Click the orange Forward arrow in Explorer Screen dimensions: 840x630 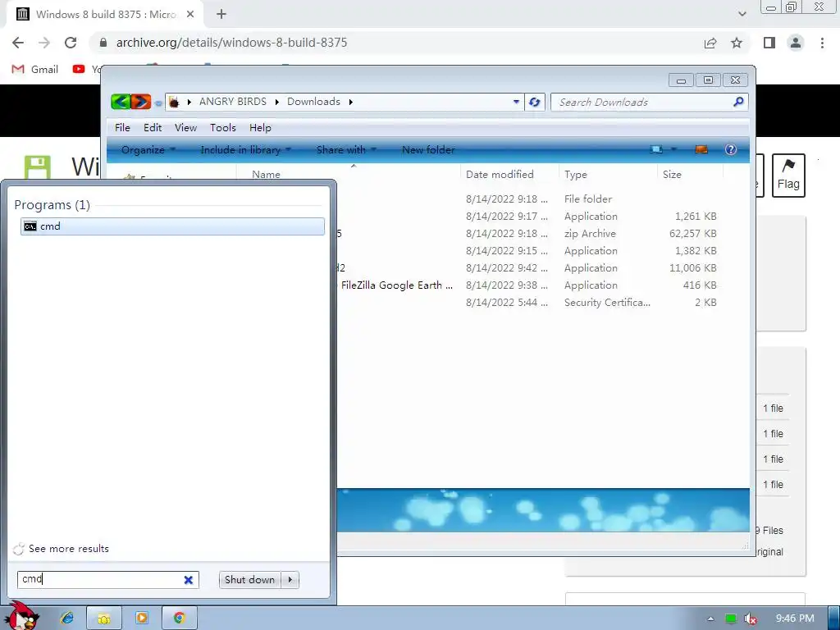(141, 101)
